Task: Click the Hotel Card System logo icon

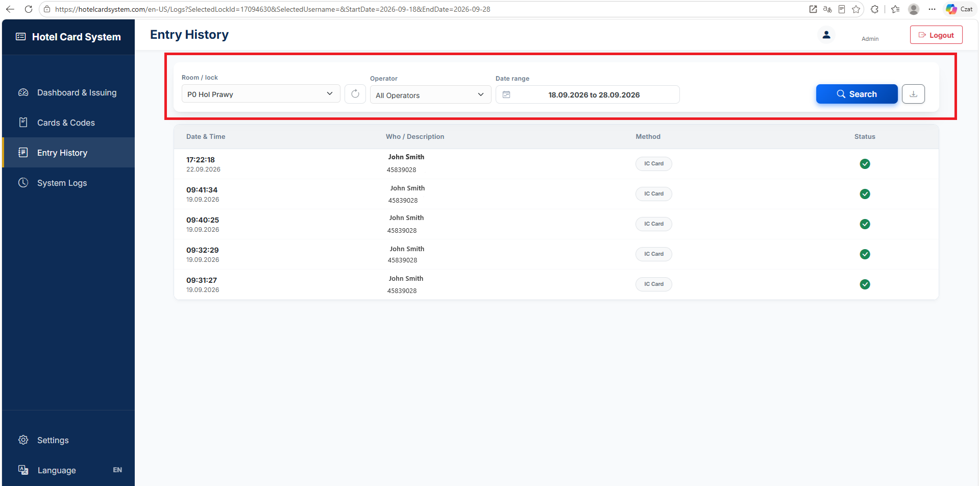Action: (21, 37)
